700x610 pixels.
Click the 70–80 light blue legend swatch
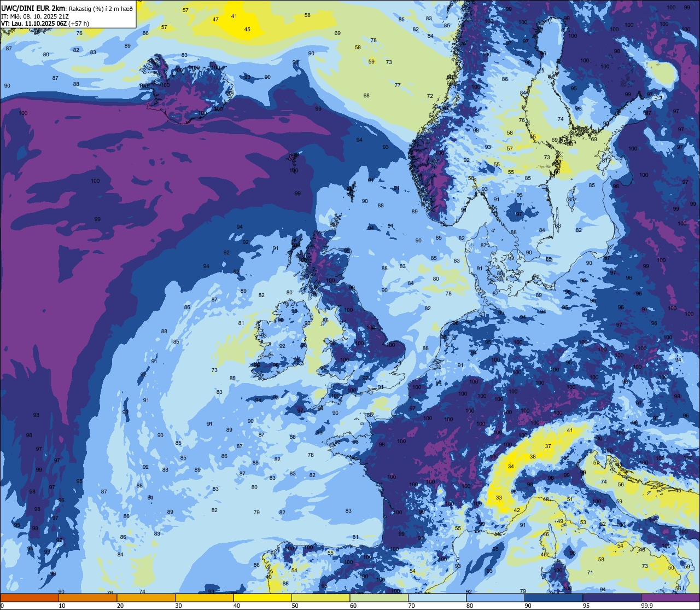click(x=437, y=597)
